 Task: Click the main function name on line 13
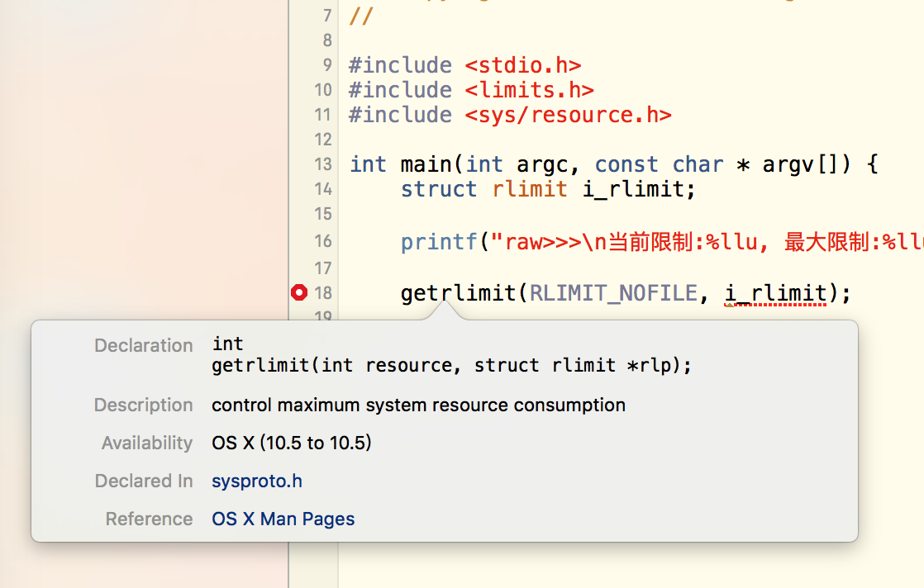pyautogui.click(x=426, y=164)
